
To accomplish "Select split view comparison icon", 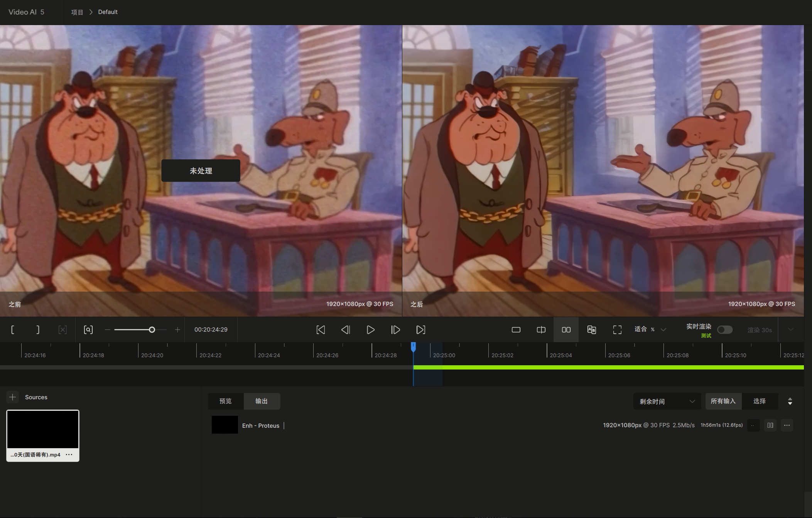I will tap(541, 330).
